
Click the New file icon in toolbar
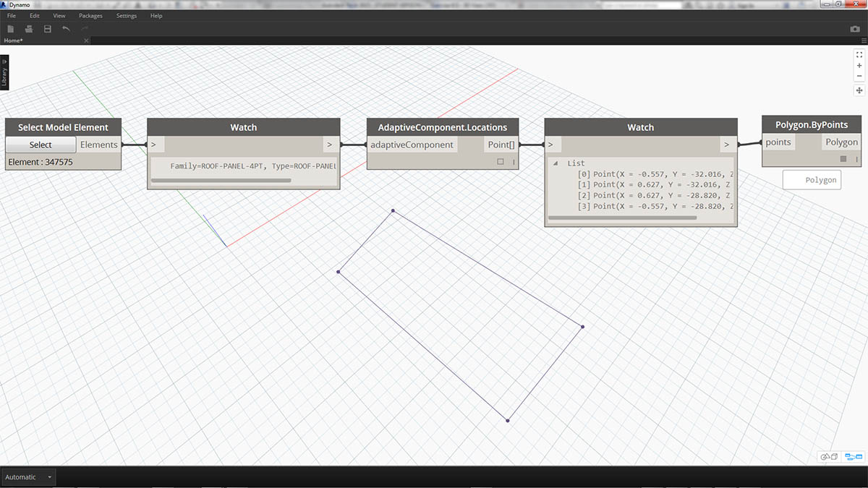(x=11, y=29)
